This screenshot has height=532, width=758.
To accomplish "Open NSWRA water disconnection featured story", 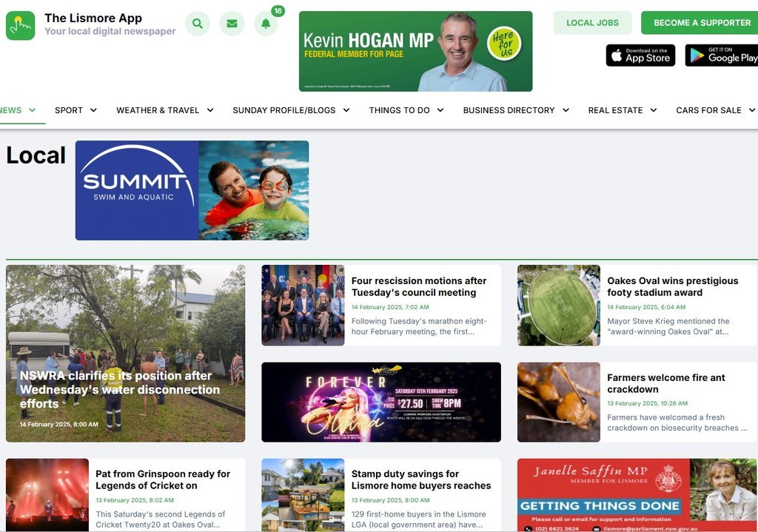I will [126, 353].
